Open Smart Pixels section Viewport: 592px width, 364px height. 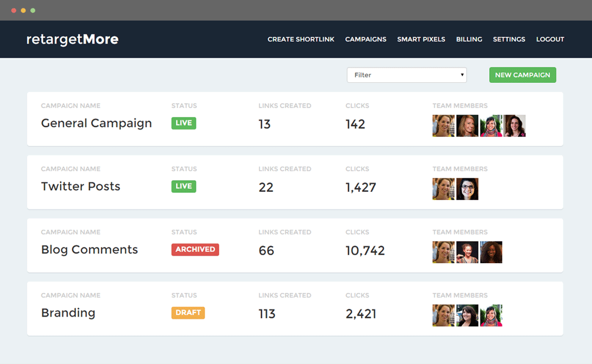(x=421, y=39)
